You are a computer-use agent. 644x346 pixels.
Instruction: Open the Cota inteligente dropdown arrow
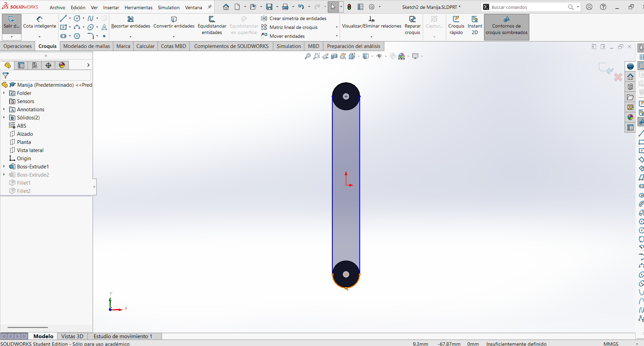[x=39, y=37]
